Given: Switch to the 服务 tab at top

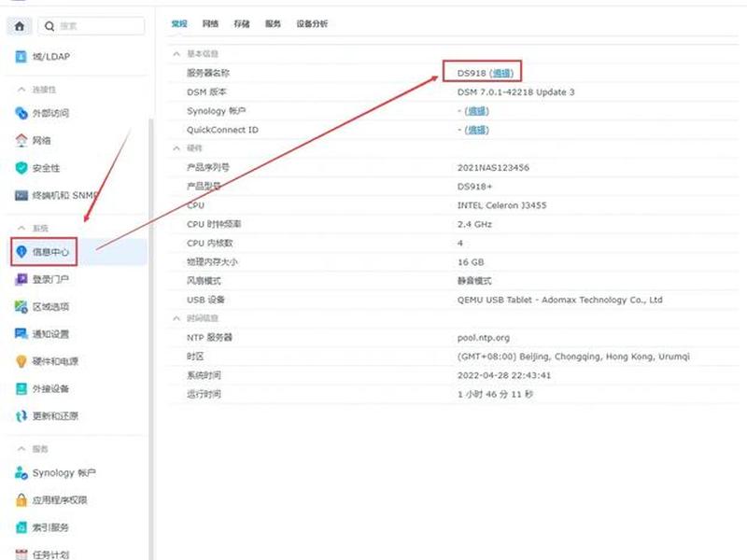Looking at the screenshot, I should 273,24.
